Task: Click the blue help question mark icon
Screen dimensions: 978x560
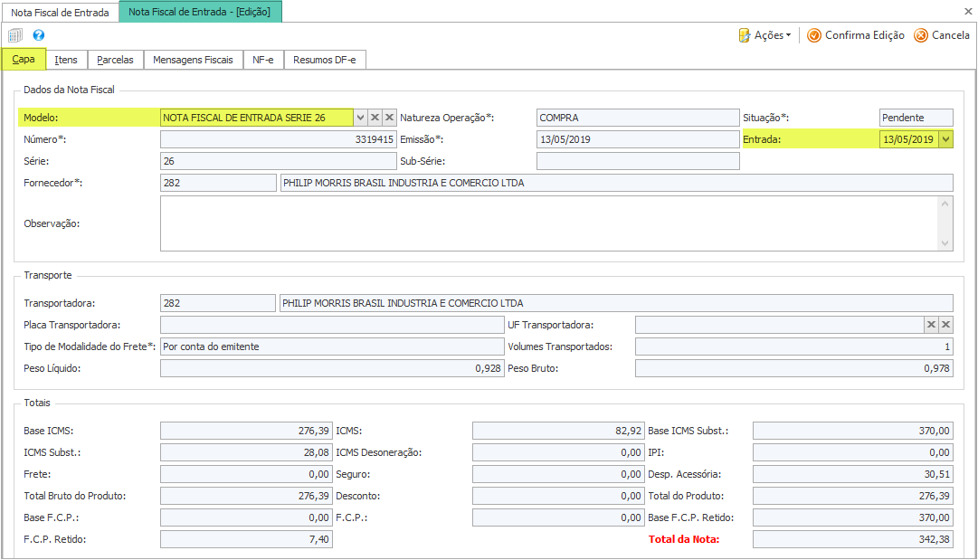Action: pyautogui.click(x=39, y=35)
